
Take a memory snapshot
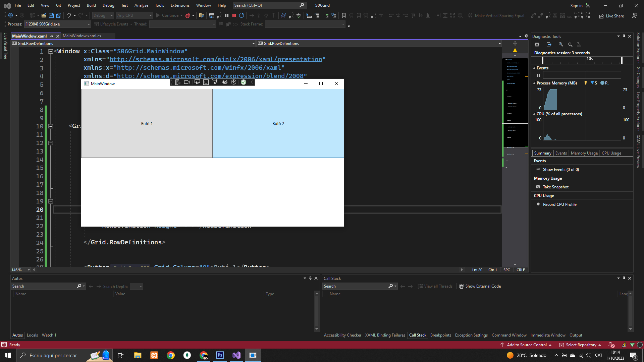coord(555,187)
